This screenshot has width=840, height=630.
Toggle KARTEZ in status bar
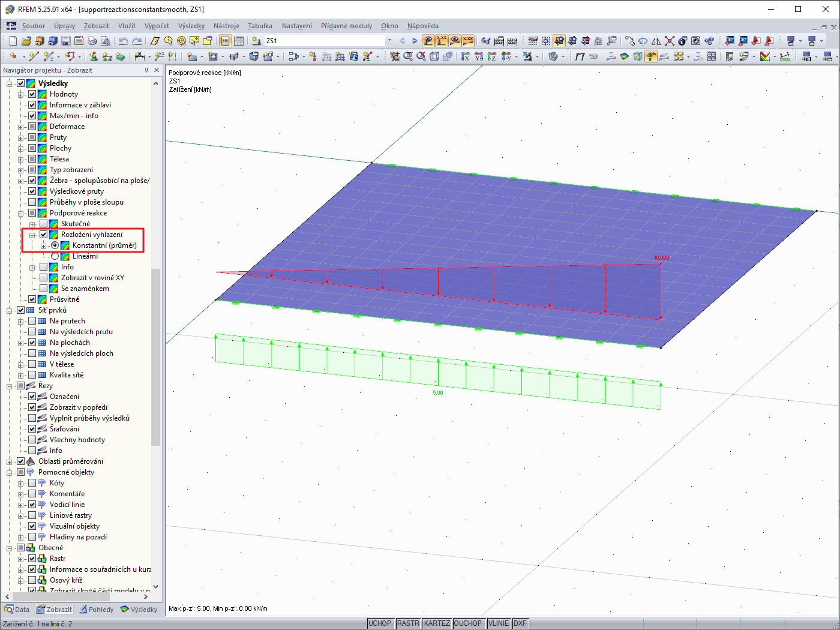tap(437, 623)
